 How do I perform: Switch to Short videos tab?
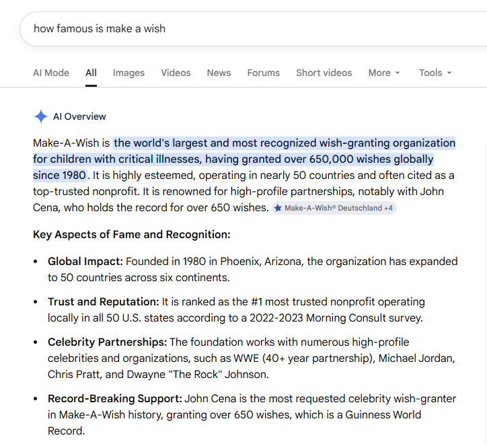[x=324, y=73]
